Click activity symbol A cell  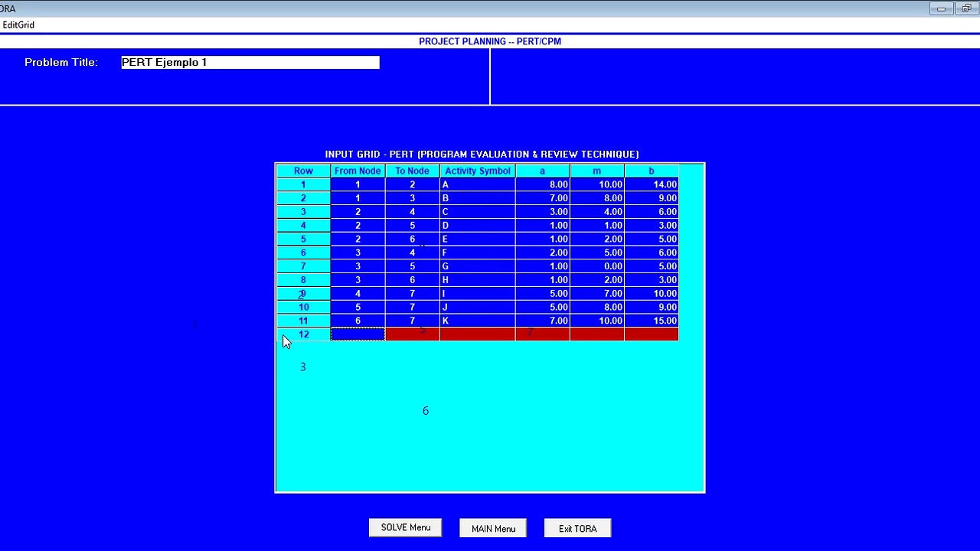(477, 184)
